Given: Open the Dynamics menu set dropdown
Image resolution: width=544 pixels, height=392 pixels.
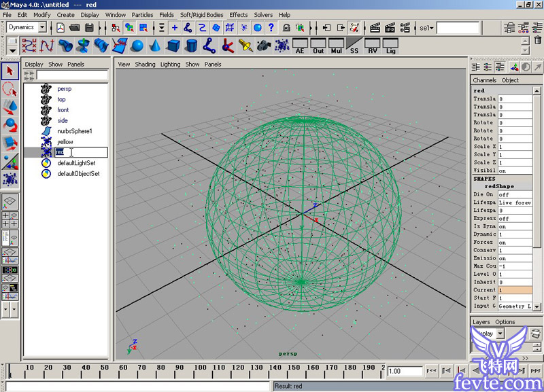Looking at the screenshot, I should pyautogui.click(x=42, y=27).
